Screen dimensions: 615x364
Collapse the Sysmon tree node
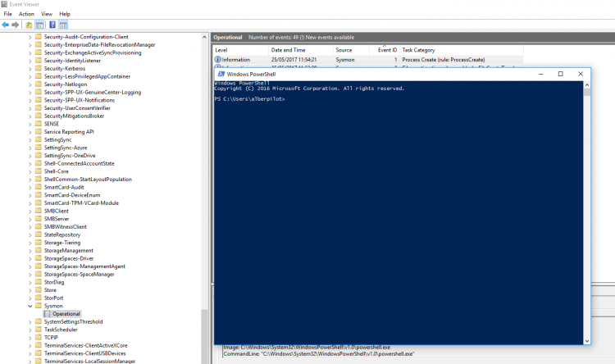coord(30,306)
